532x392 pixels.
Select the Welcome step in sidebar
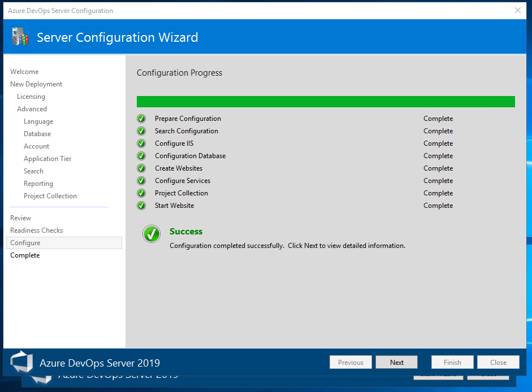click(x=24, y=72)
